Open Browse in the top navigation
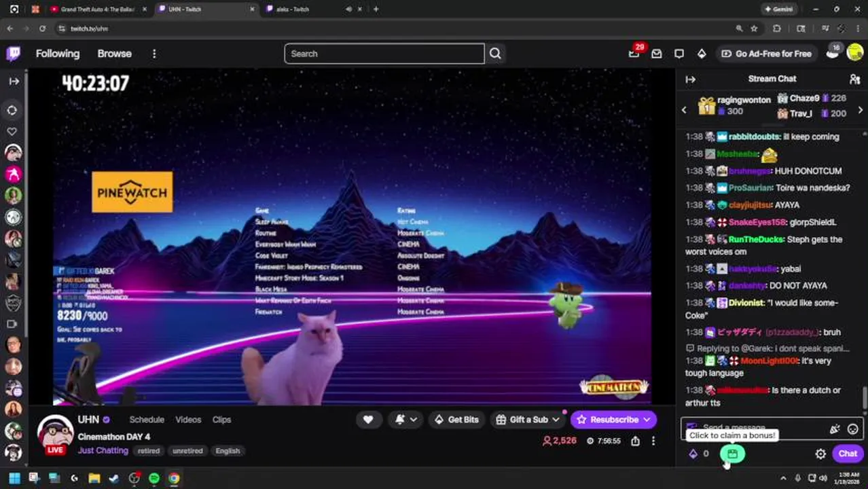Viewport: 868px width, 489px height. coord(114,54)
